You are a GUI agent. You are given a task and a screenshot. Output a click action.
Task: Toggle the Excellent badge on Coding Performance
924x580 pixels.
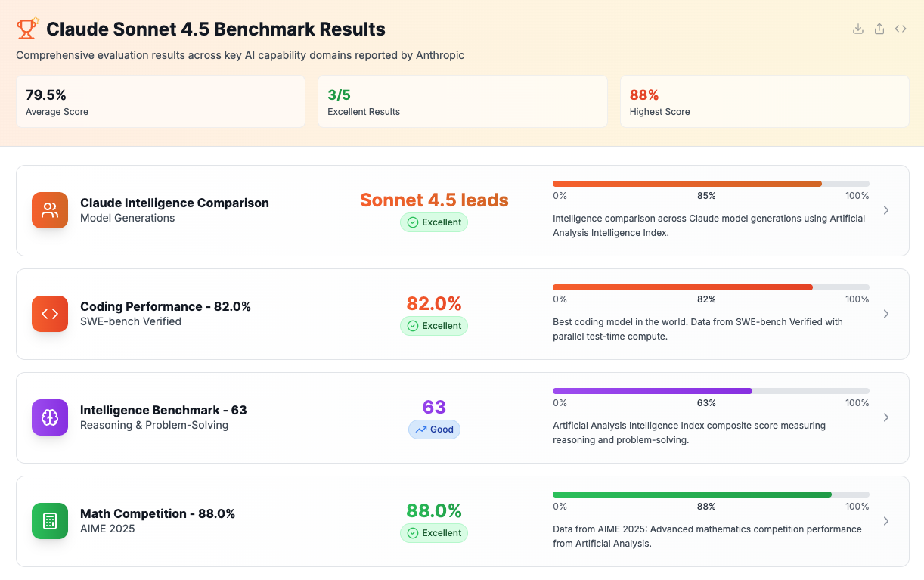coord(433,326)
